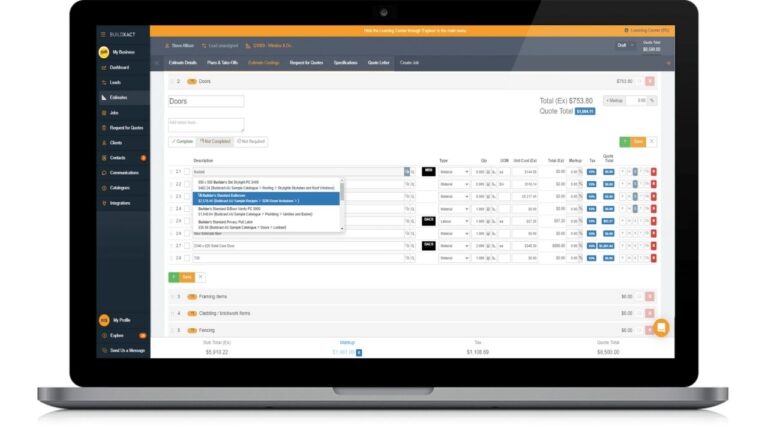Cancel with X button beside lower Save
The height and width of the screenshot is (432, 768).
point(200,277)
